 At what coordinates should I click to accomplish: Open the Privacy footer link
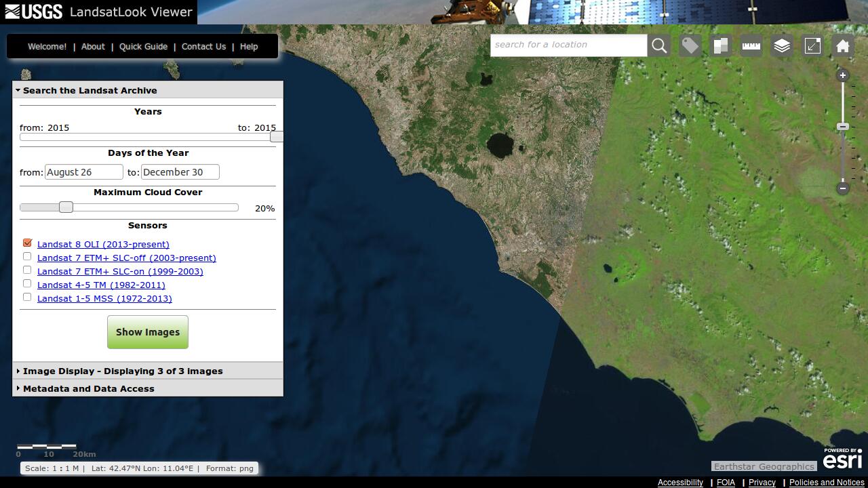(762, 483)
